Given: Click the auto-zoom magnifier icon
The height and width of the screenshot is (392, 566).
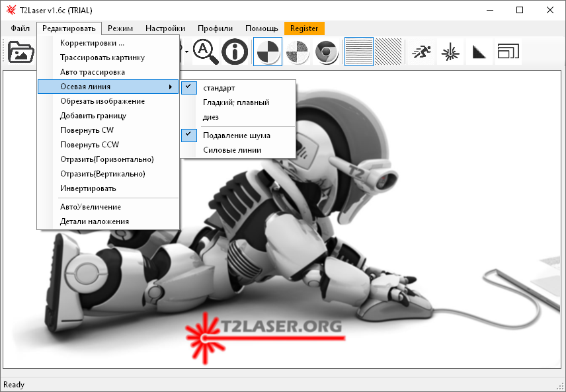Looking at the screenshot, I should click(206, 52).
